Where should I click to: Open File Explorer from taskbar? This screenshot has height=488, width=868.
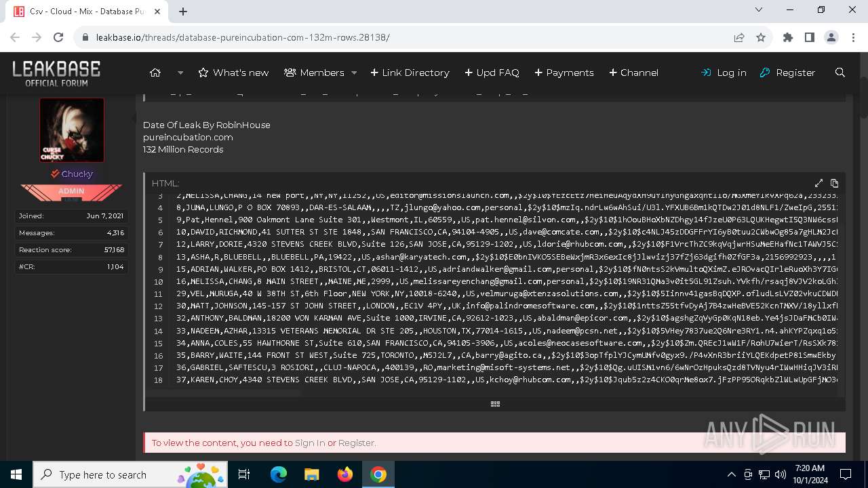pyautogui.click(x=311, y=474)
